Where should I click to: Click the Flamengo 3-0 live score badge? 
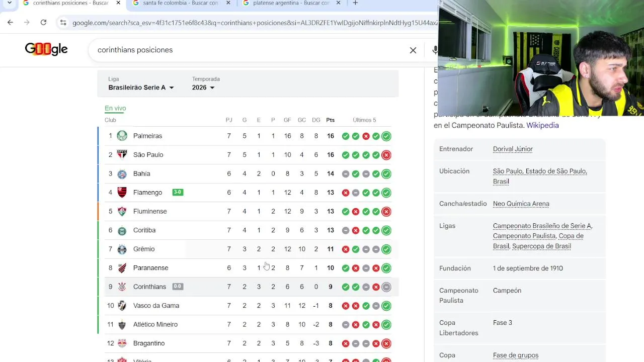point(178,192)
